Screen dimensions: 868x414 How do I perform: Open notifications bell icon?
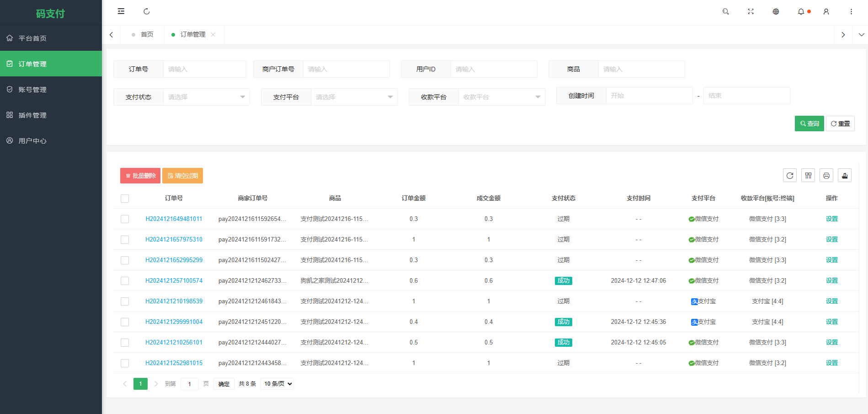[x=801, y=12]
